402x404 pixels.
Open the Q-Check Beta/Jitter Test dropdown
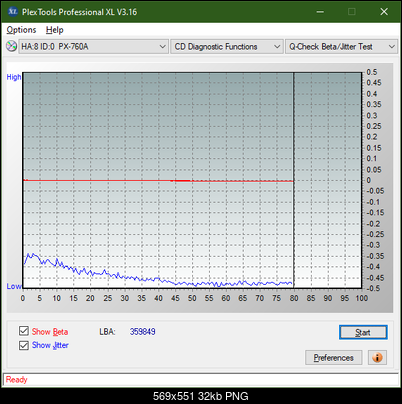(x=341, y=47)
